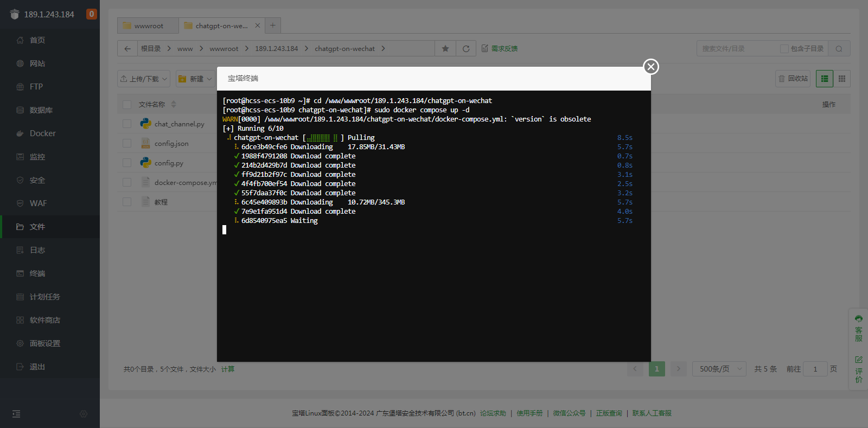Click the 文件 folder icon in the sidebar
Screen dimensions: 868x428
click(20, 227)
